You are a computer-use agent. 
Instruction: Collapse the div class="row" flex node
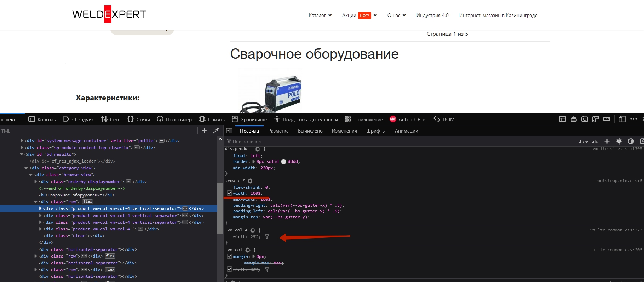coord(36,202)
